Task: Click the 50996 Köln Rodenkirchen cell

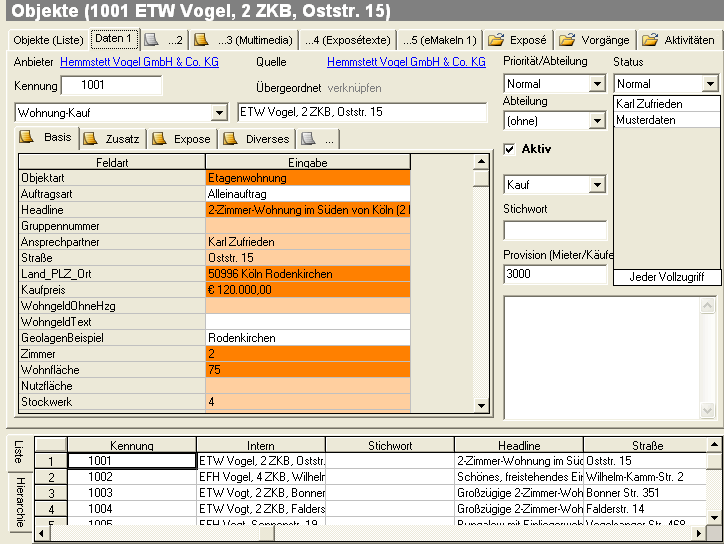Action: (x=308, y=274)
